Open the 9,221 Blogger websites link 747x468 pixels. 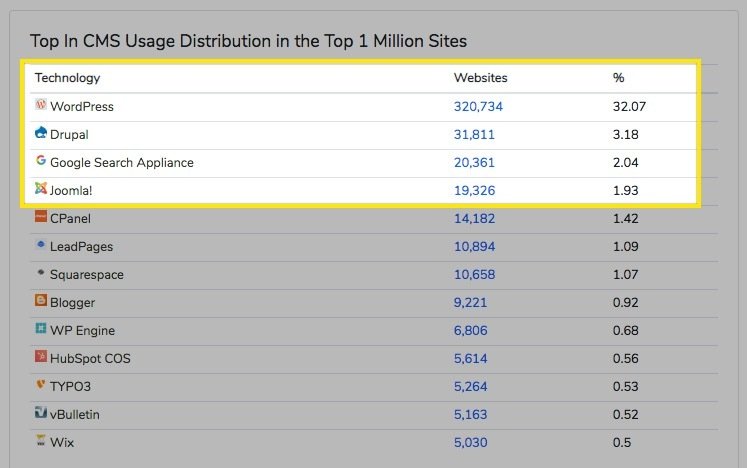470,303
